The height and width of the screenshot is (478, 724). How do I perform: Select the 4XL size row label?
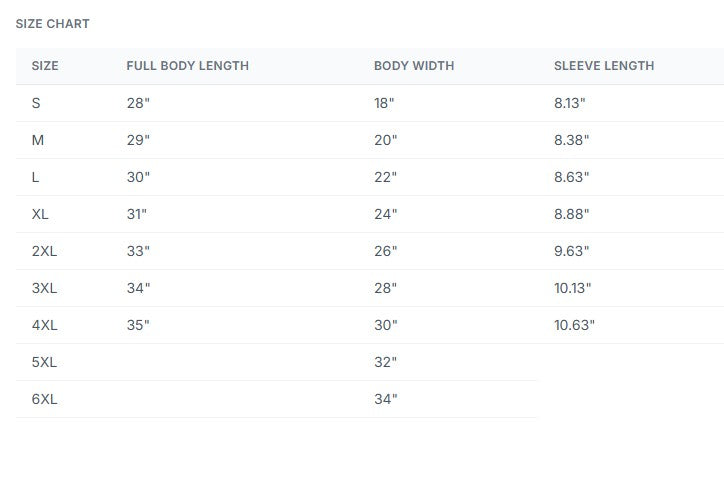click(44, 325)
